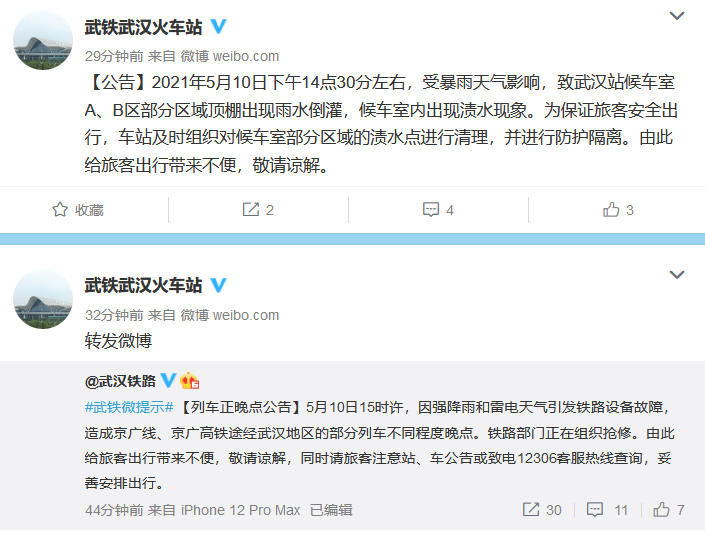
Task: Click the 微博 weibo.com source on second post
Action: pos(230,315)
